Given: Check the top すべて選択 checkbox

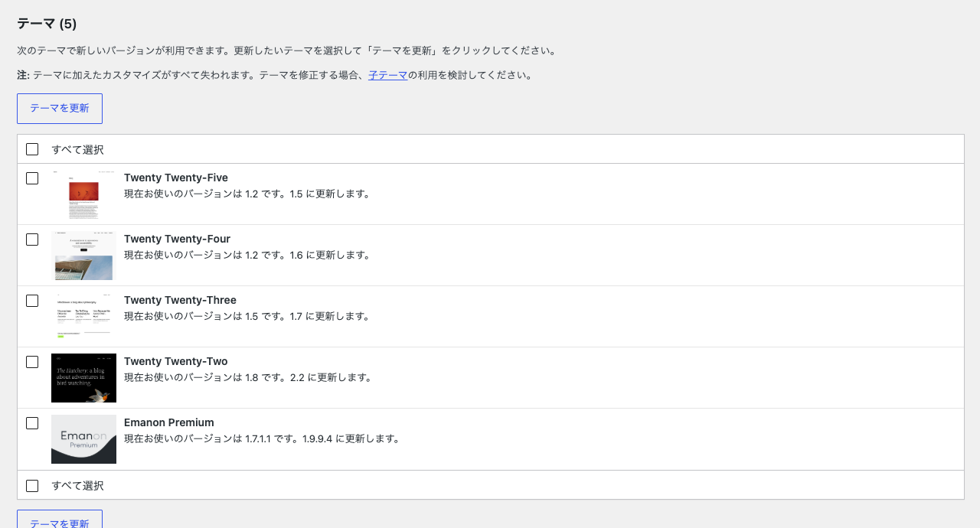Looking at the screenshot, I should tap(32, 149).
